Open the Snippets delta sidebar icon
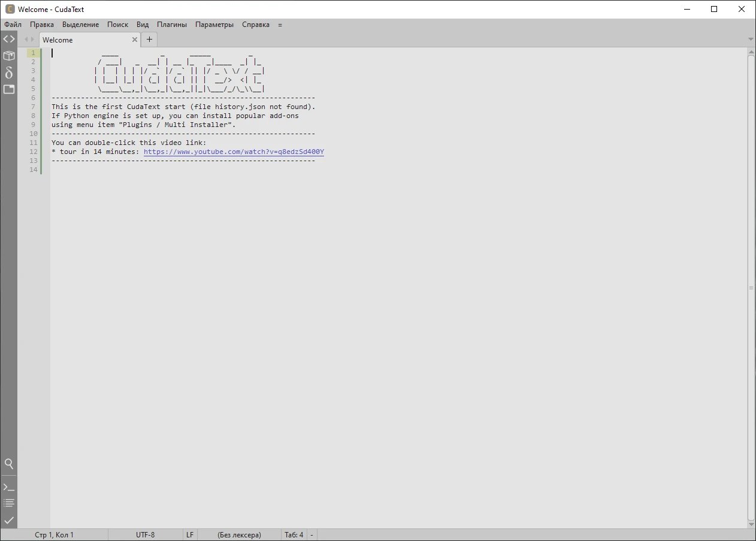Image resolution: width=756 pixels, height=541 pixels. (8, 72)
